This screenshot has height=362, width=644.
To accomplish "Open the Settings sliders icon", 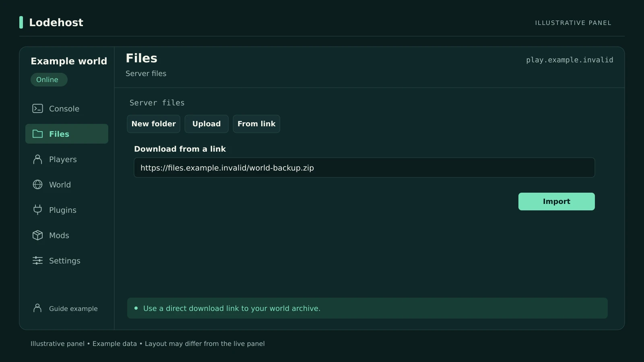I will [x=37, y=261].
